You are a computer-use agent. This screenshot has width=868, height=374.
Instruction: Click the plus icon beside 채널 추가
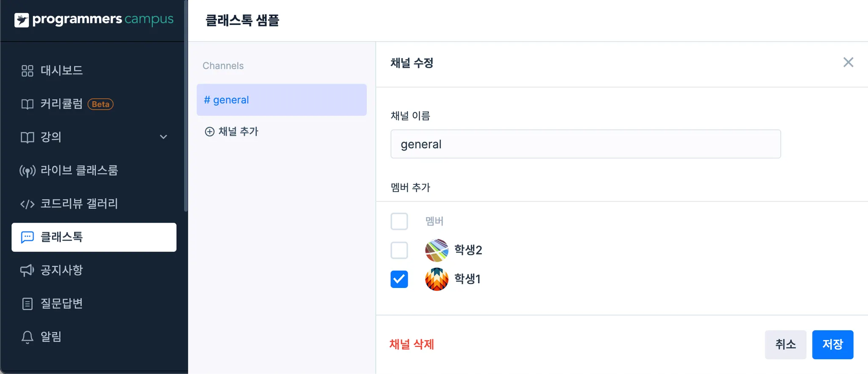[209, 132]
